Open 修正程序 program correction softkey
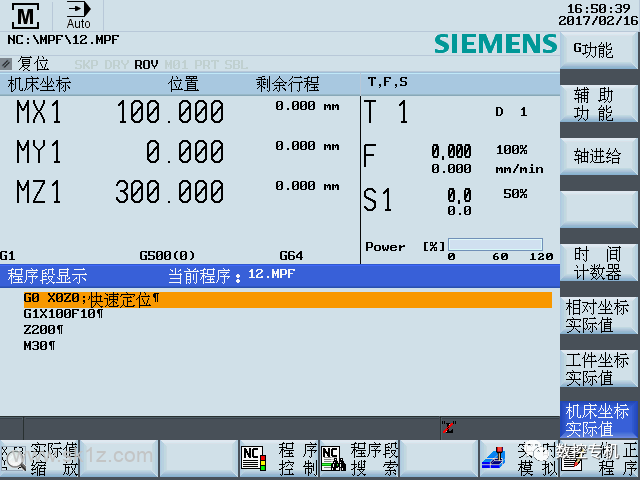 [599, 459]
